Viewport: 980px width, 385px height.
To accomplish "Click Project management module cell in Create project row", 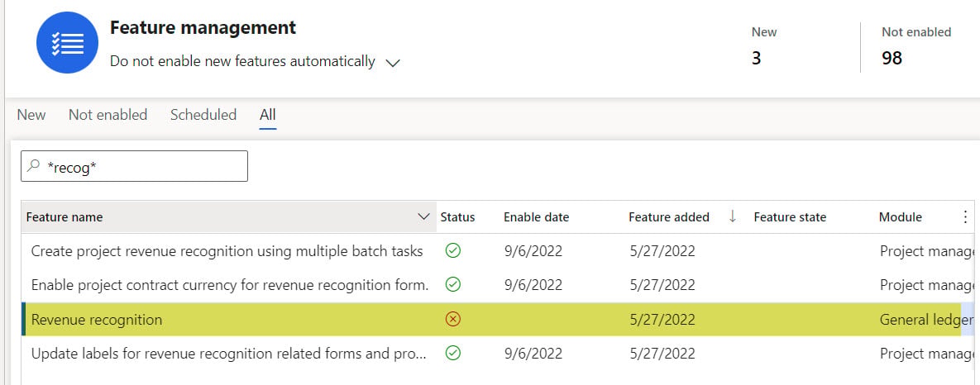I will pos(927,251).
